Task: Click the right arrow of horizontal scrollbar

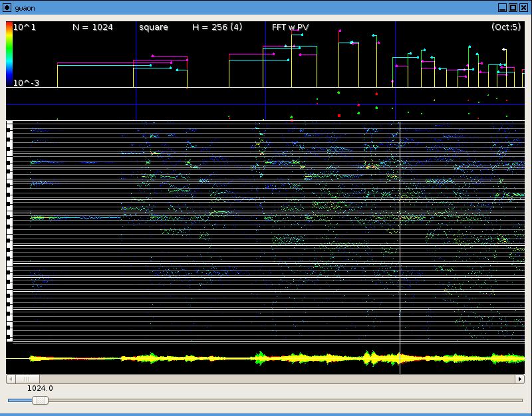Action: (520, 379)
